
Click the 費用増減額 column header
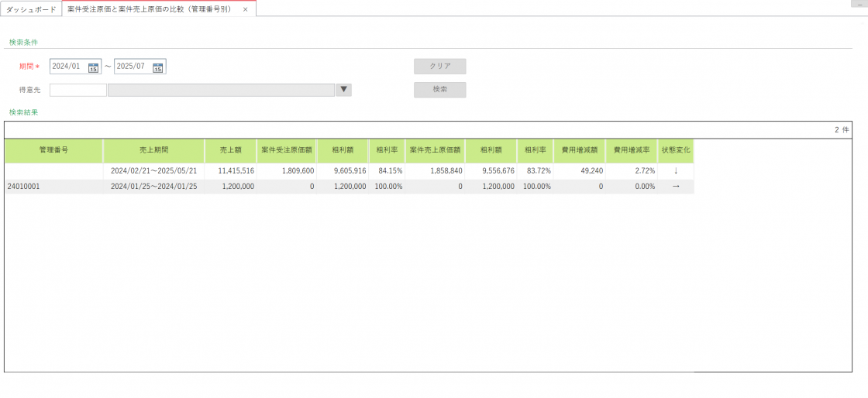tap(579, 150)
